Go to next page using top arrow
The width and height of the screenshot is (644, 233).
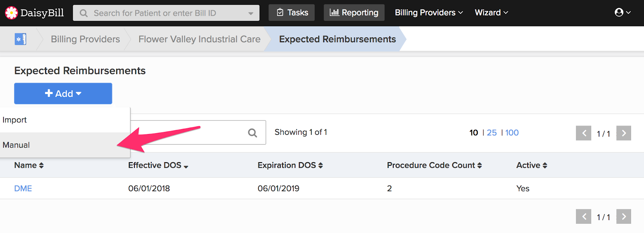[x=623, y=133]
